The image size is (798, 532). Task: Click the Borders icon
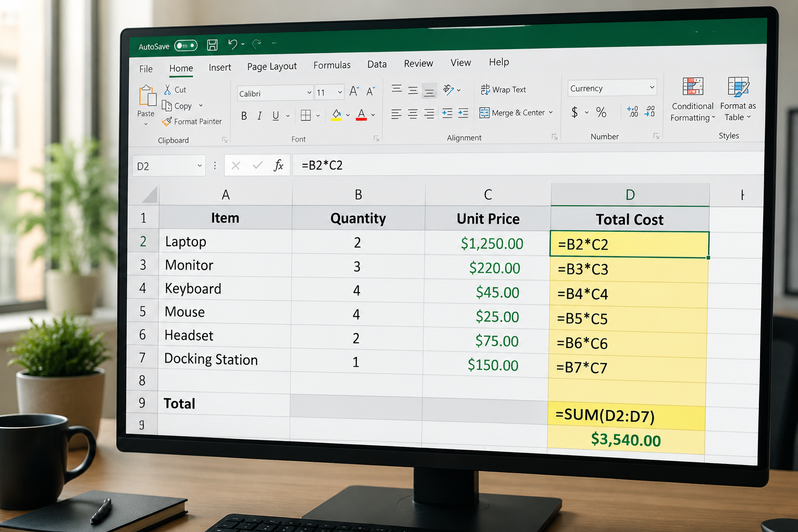coord(306,115)
